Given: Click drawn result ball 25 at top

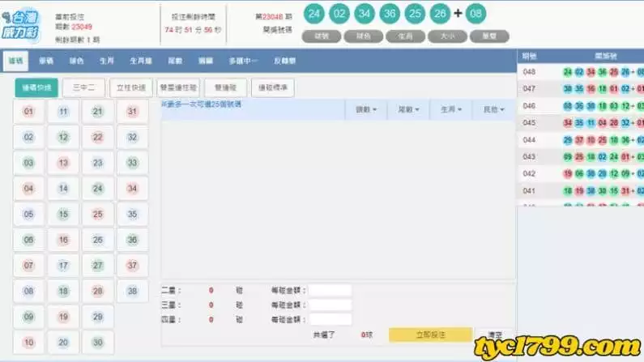Looking at the screenshot, I should pyautogui.click(x=415, y=14).
